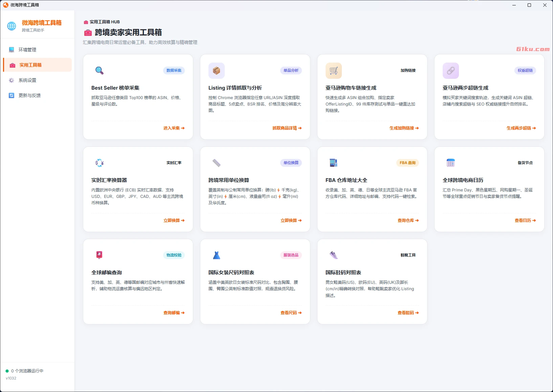Click the FBA 仓库地址大全 title
The width and height of the screenshot is (553, 392).
pyautogui.click(x=347, y=180)
